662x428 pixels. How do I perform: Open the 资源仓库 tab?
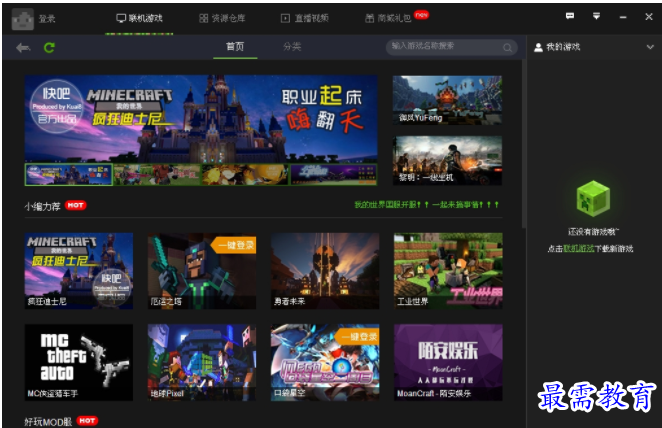tap(222, 18)
